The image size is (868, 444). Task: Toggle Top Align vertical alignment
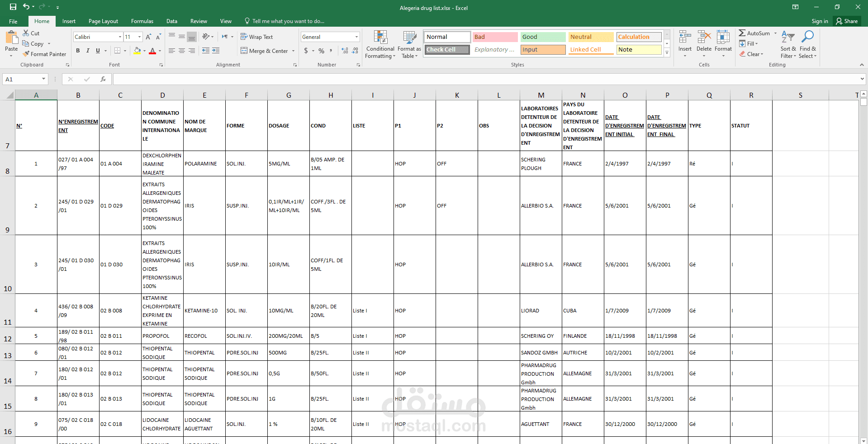pyautogui.click(x=172, y=37)
